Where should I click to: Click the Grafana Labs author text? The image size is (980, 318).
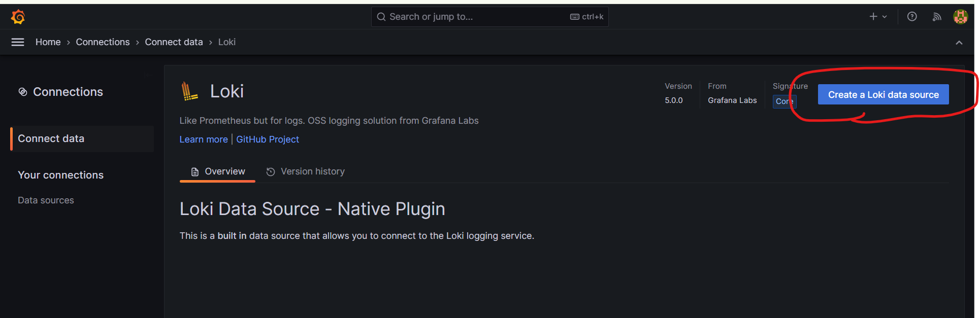(x=732, y=100)
